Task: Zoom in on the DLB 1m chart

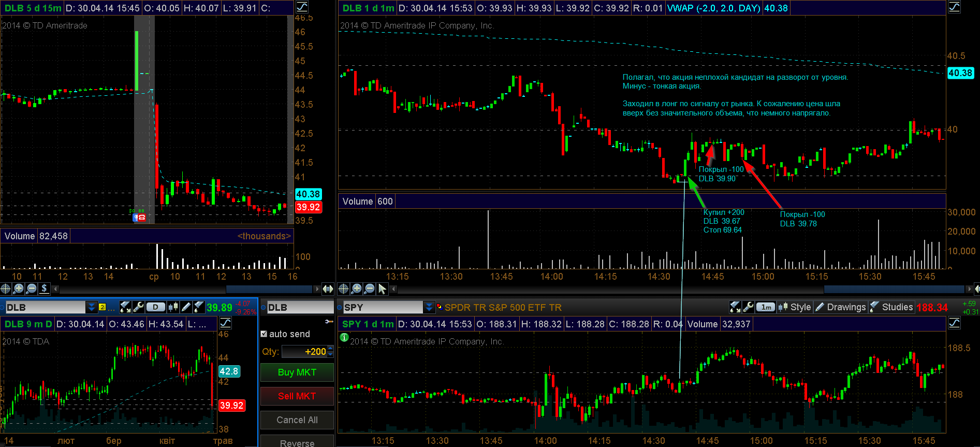Action: (357, 289)
